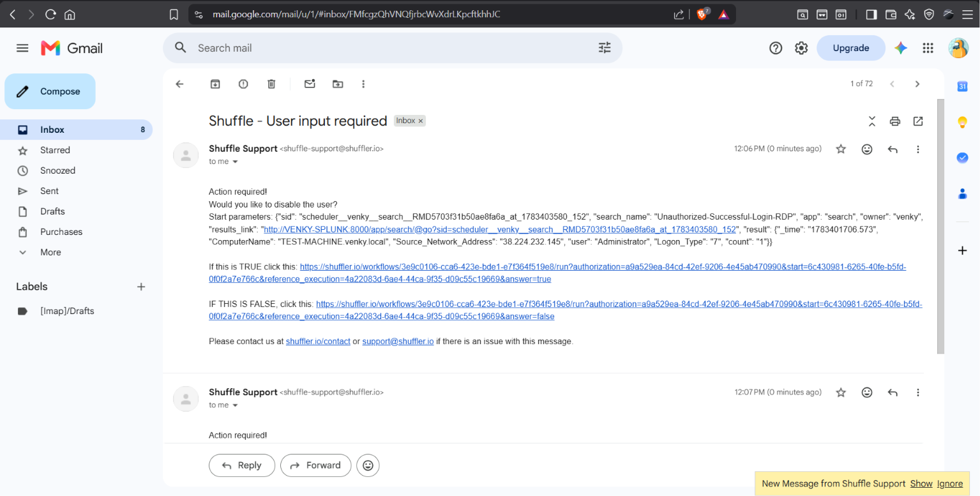Ignore the new message notification

(950, 484)
